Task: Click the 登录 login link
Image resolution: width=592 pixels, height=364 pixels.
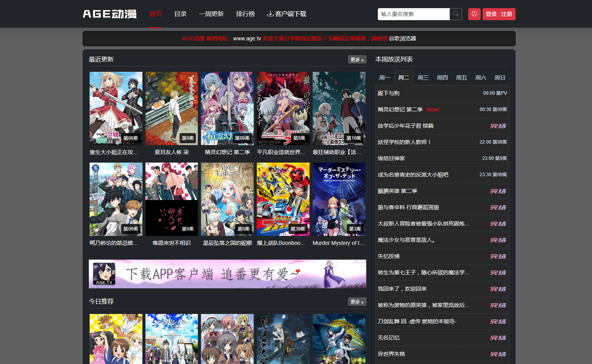Action: tap(491, 14)
